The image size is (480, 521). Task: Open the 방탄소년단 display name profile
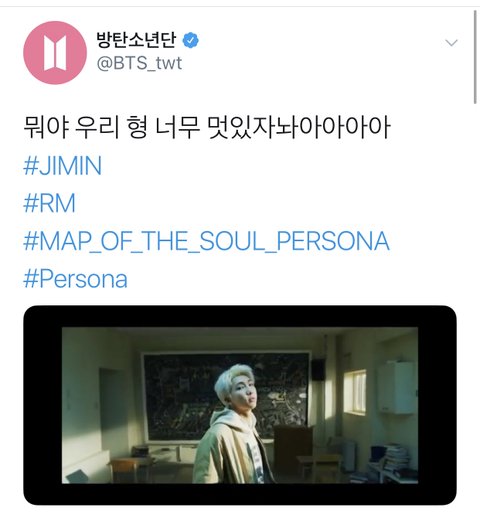[136, 40]
